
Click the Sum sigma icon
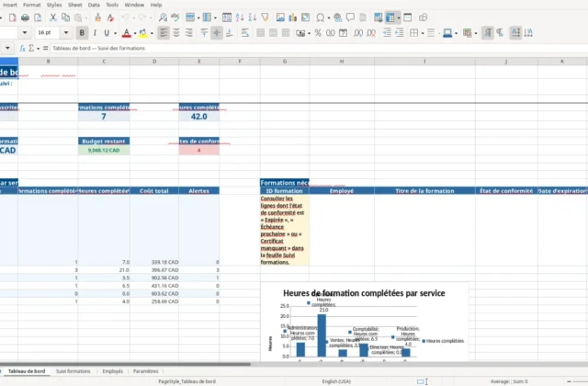(x=31, y=48)
